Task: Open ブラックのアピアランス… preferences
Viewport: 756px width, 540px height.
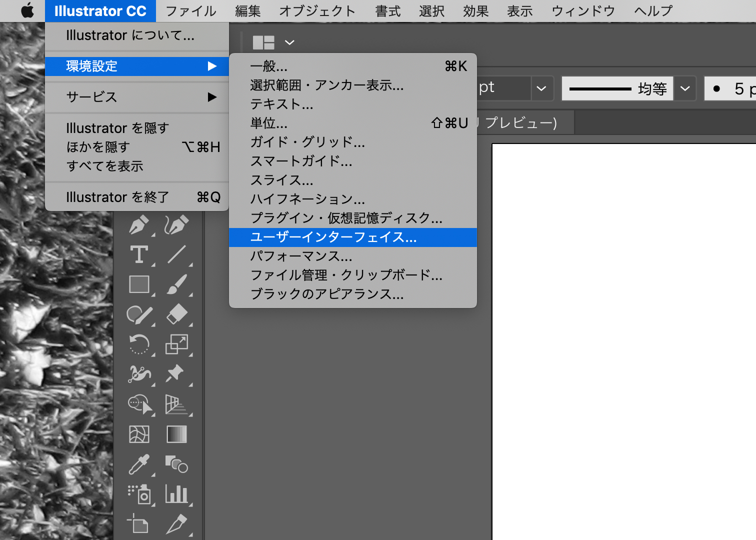Action: pyautogui.click(x=353, y=294)
